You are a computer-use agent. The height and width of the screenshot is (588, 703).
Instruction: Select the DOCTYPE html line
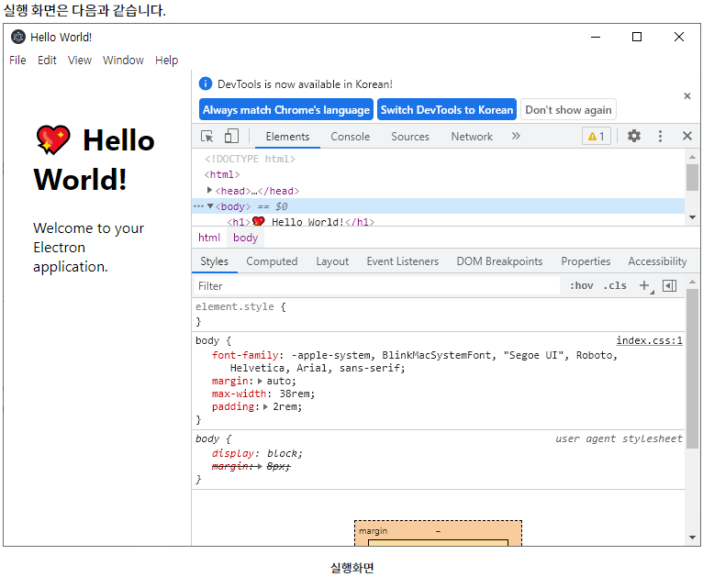[250, 159]
